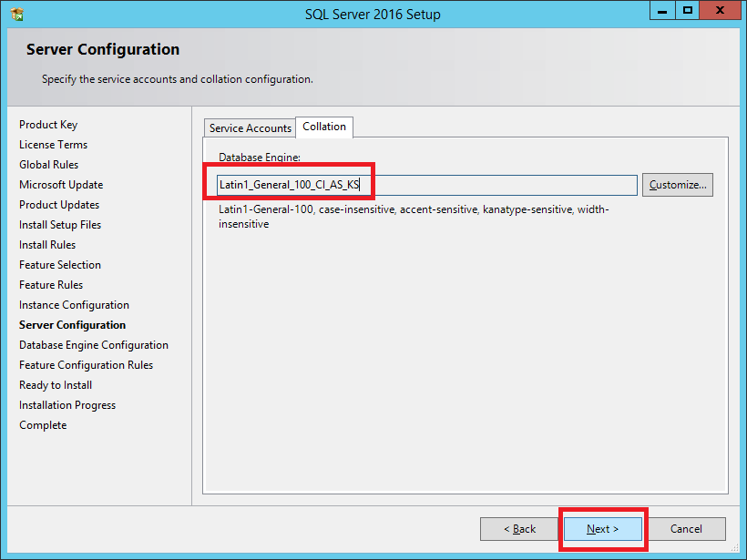The width and height of the screenshot is (747, 560).
Task: Cancel the SQL Server setup
Action: point(686,529)
